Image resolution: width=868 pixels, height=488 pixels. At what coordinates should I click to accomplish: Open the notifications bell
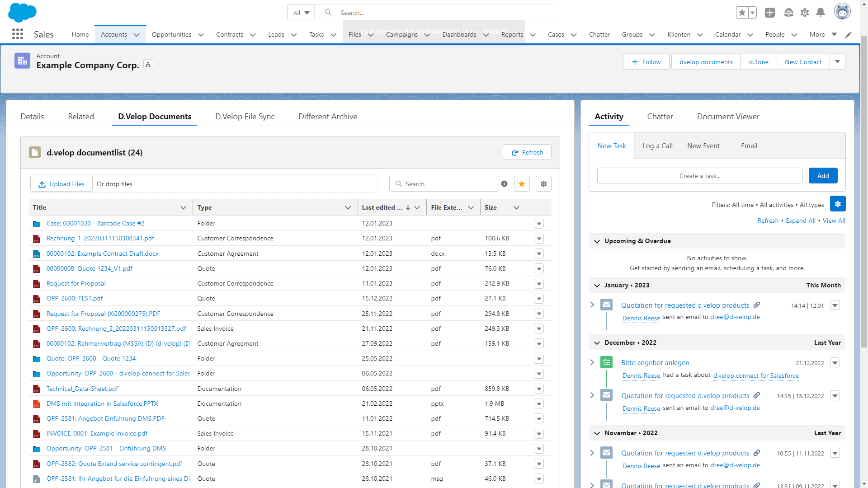[x=821, y=13]
